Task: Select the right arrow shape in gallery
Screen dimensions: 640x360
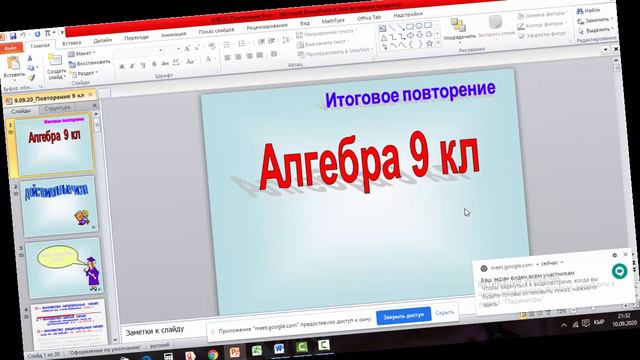Action: point(411,36)
